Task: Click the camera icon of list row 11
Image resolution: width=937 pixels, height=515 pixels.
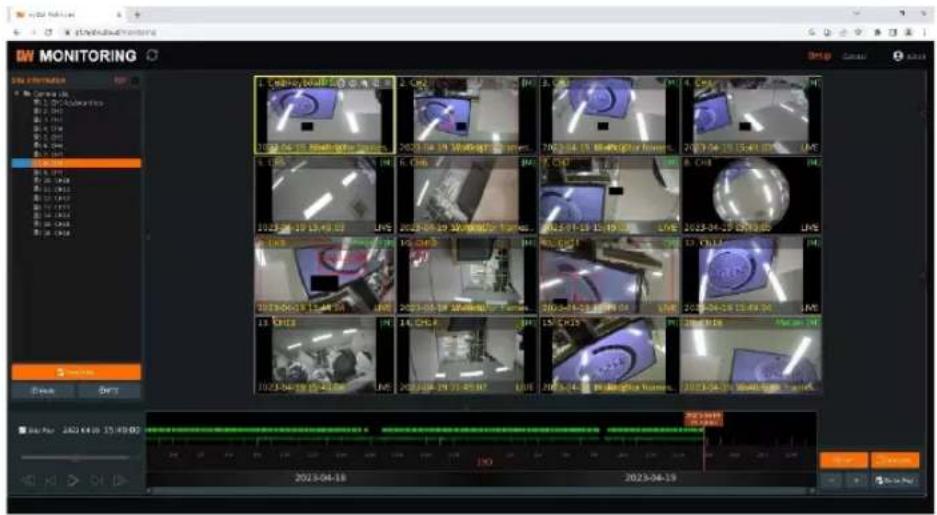Action: [x=37, y=189]
